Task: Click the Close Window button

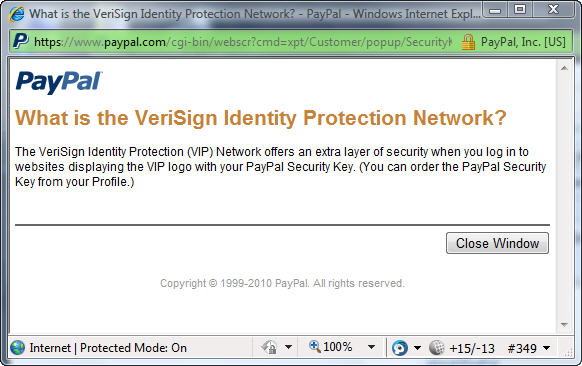Action: point(497,243)
